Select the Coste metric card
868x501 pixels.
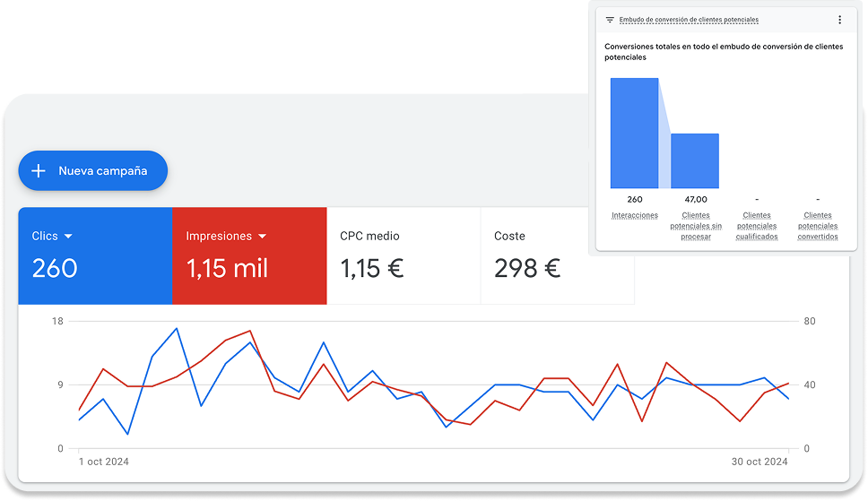coord(557,255)
